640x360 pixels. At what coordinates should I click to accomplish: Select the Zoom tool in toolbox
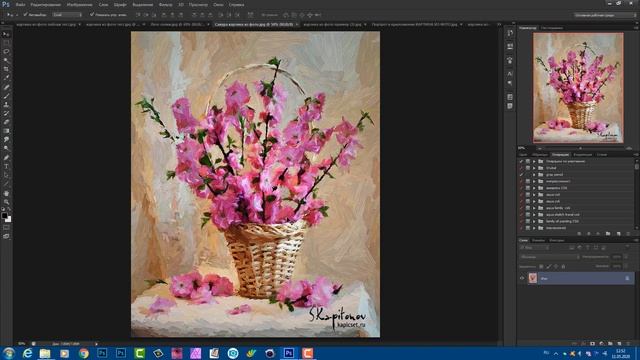pos(6,202)
